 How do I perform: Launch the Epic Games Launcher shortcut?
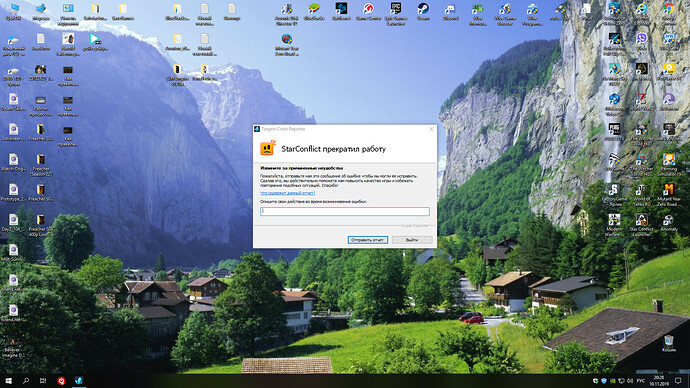(x=396, y=14)
